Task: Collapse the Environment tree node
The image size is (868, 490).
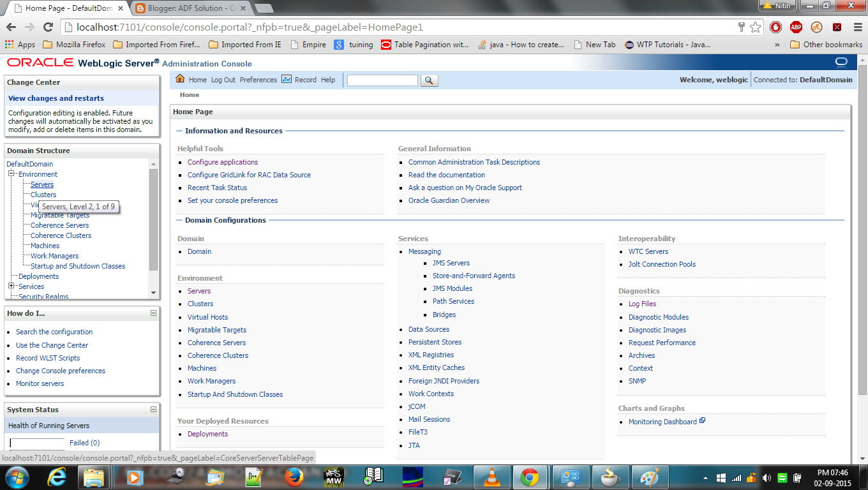Action: coord(11,174)
